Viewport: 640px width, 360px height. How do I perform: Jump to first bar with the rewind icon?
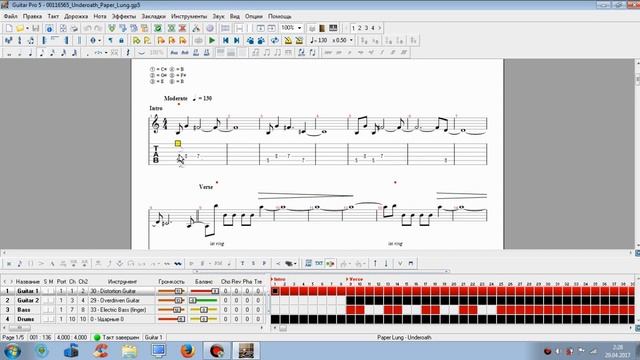pyautogui.click(x=225, y=40)
